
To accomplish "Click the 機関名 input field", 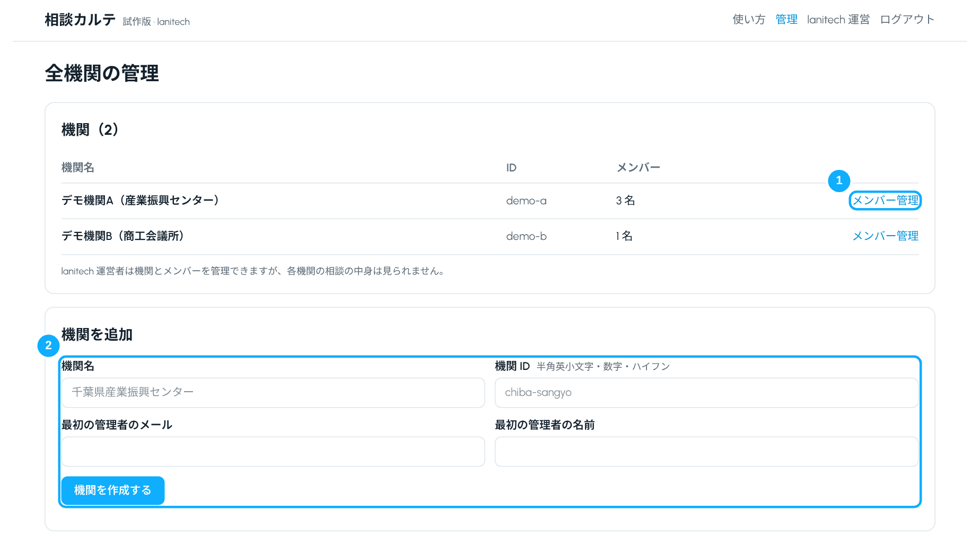I will [x=273, y=393].
